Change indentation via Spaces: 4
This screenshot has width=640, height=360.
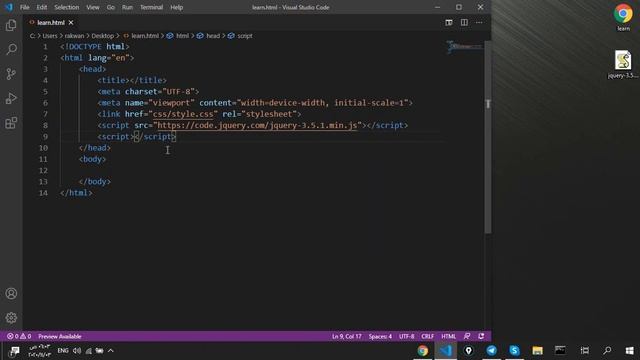[x=380, y=336]
